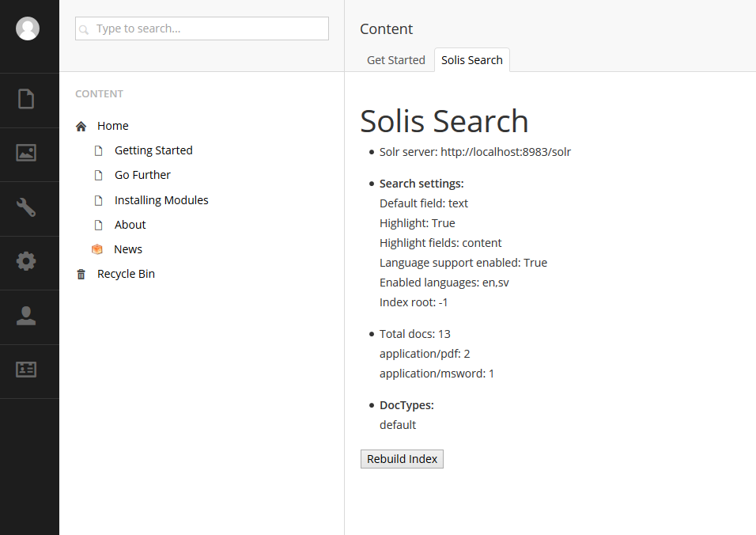Viewport: 756px width, 535px height.
Task: Click 'Language support enabled: True' text
Action: pos(463,263)
